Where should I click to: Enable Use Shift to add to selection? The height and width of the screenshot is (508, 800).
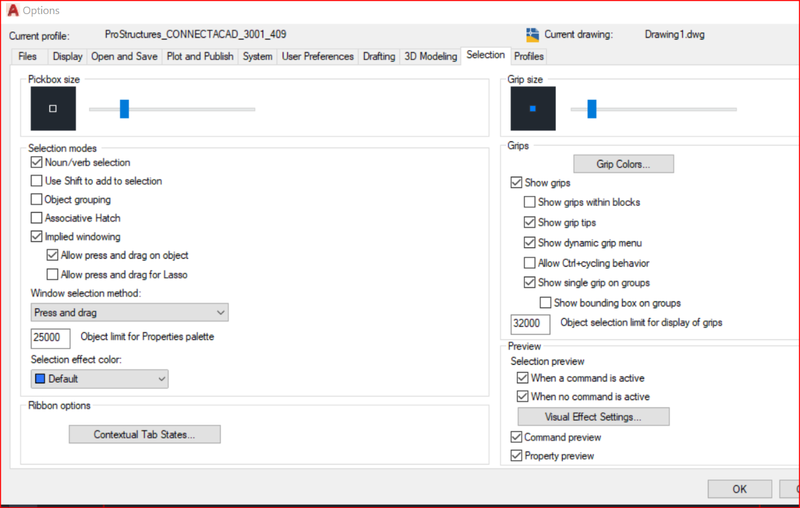[36, 181]
